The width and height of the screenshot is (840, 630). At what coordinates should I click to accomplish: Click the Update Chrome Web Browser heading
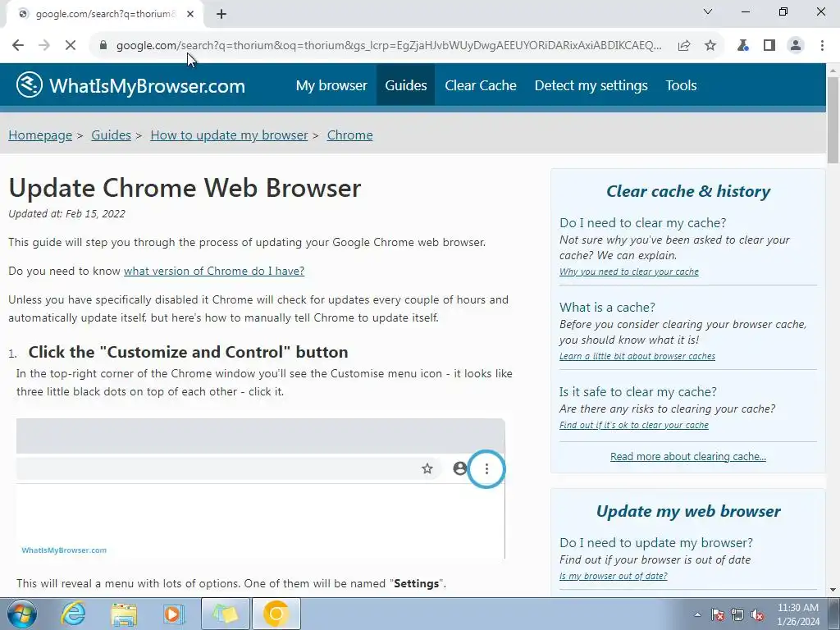pos(185,188)
